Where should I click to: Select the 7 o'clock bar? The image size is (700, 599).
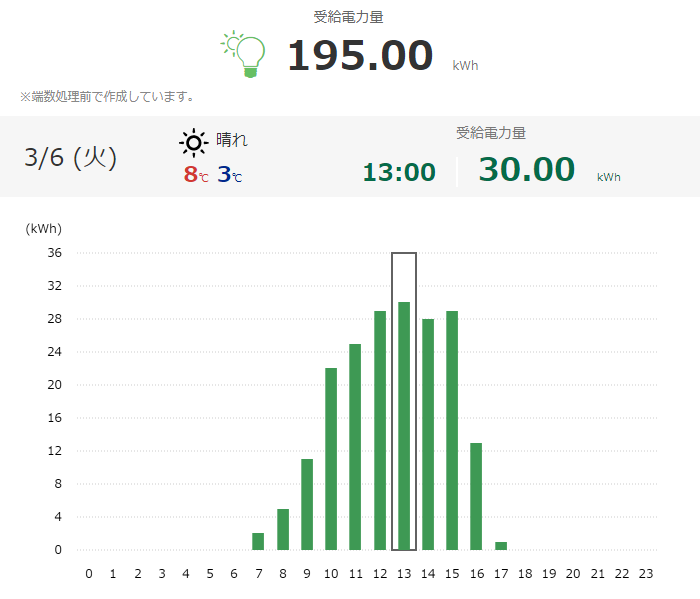tap(258, 541)
